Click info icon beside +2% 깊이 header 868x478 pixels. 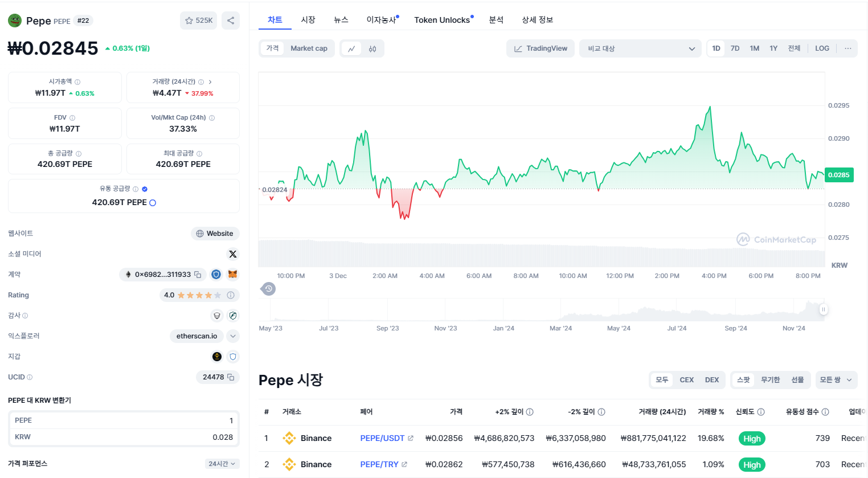[530, 412]
